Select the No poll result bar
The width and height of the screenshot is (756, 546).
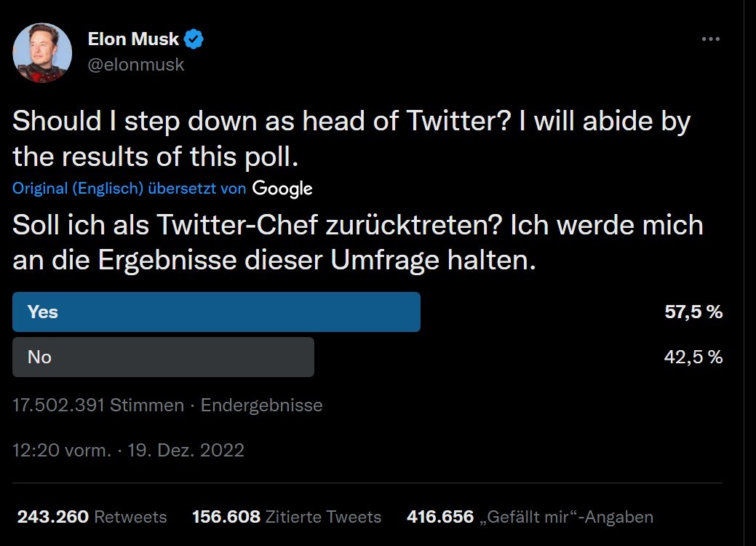[x=163, y=357]
